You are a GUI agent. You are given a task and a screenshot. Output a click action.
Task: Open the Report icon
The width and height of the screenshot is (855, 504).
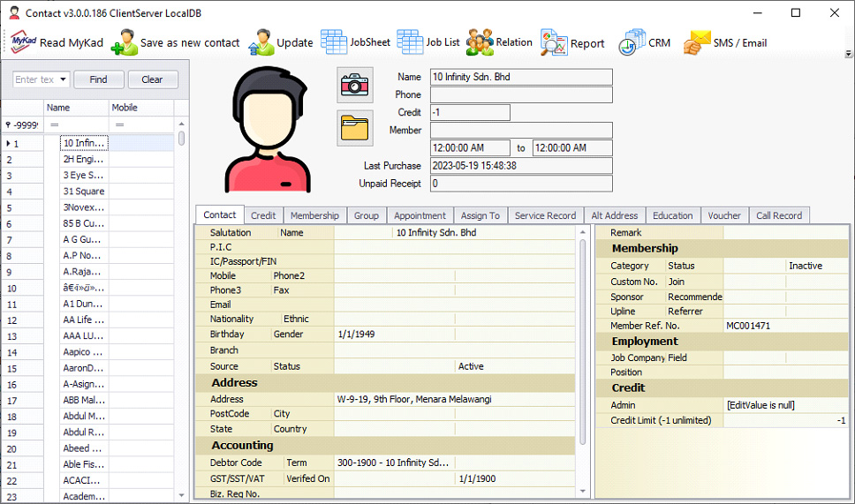[554, 42]
